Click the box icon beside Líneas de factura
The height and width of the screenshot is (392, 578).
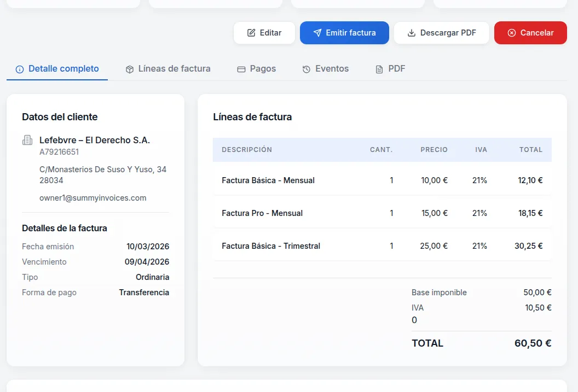click(x=130, y=69)
